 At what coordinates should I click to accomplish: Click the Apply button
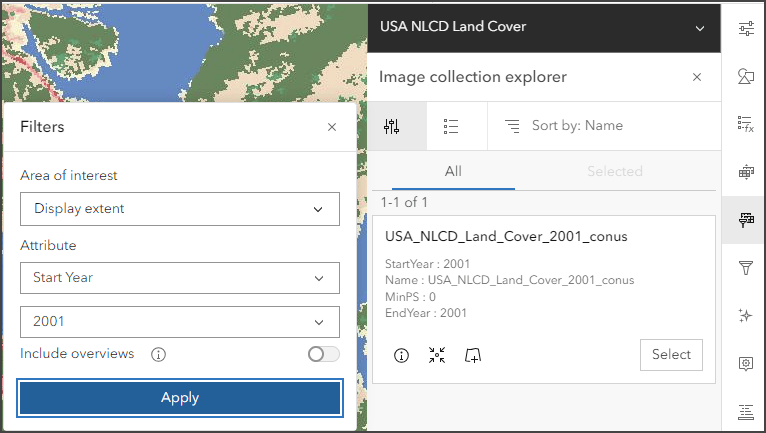click(x=180, y=398)
